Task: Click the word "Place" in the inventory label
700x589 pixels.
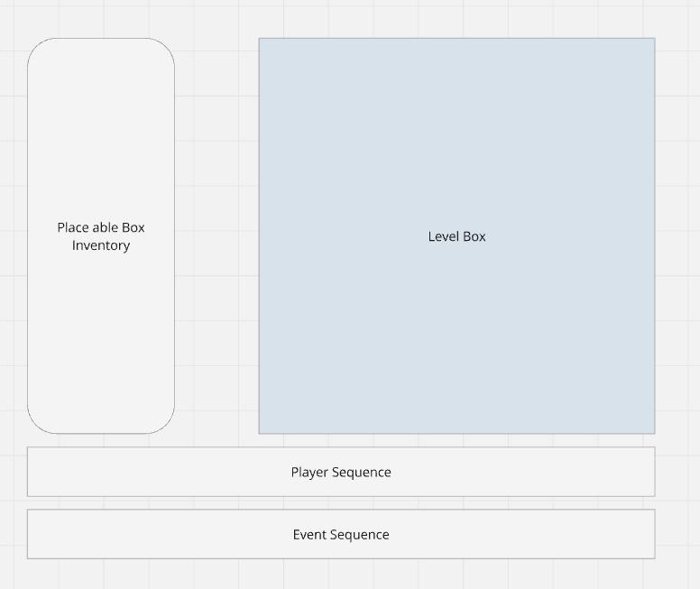Action: 73,227
